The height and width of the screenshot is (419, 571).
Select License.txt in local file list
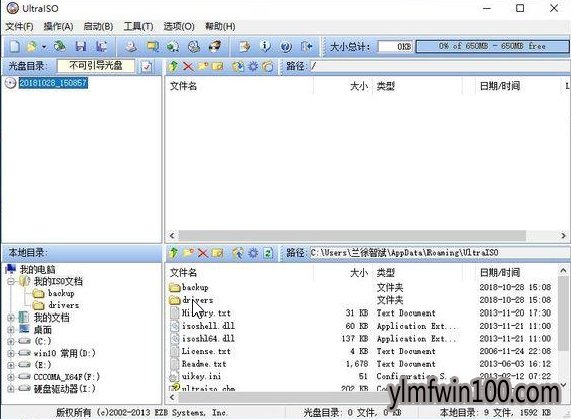click(x=206, y=351)
